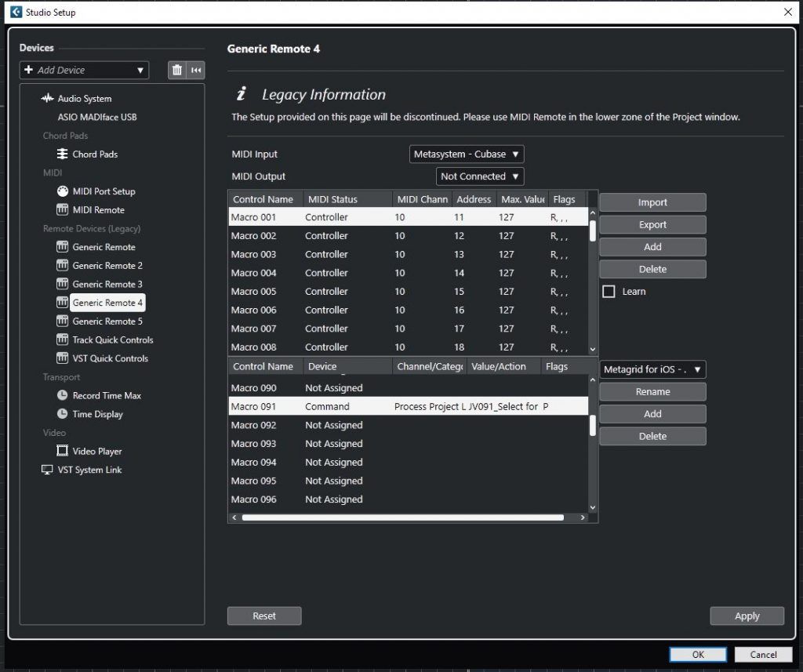Click the MIDI Remote icon

[63, 209]
